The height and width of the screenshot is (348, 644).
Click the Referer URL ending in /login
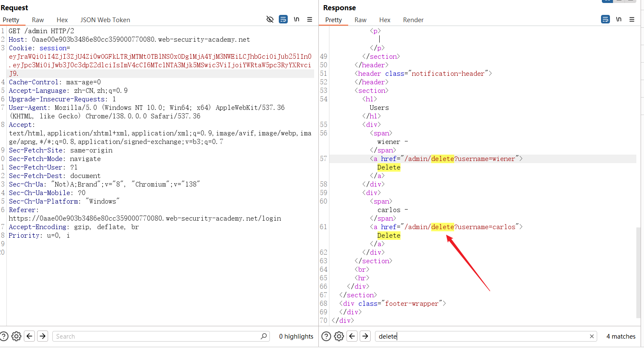[x=145, y=219]
